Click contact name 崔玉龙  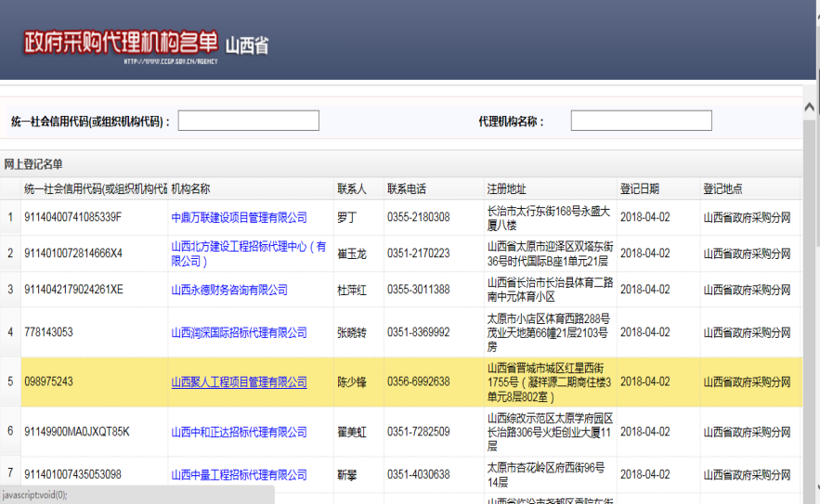coord(352,254)
